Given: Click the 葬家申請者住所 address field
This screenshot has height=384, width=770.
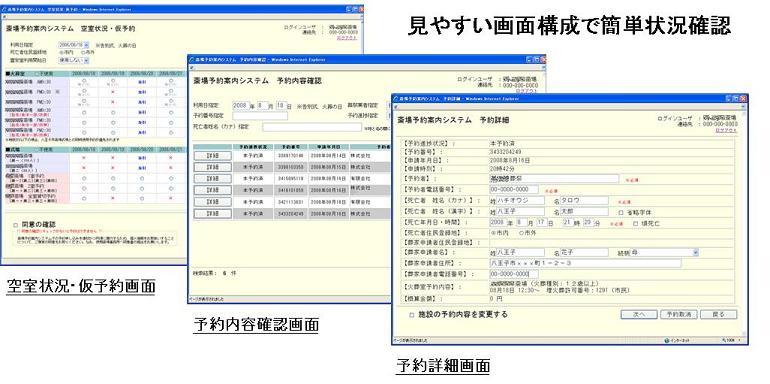Looking at the screenshot, I should coord(585,263).
